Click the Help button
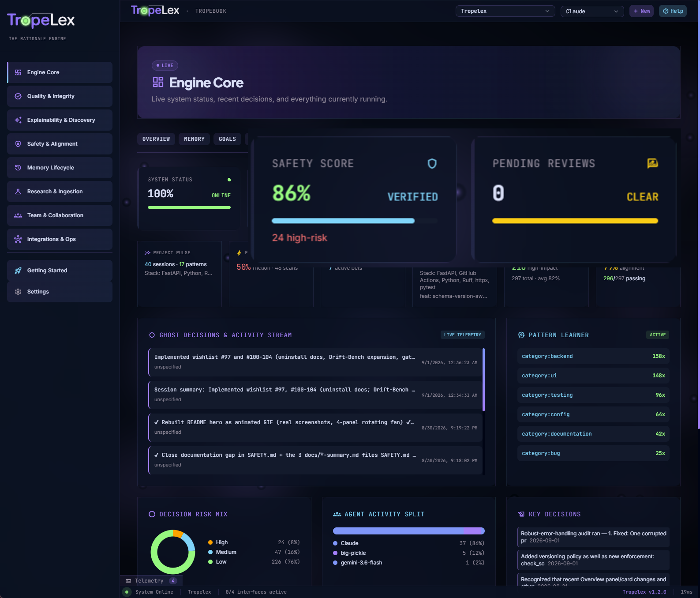The image size is (700, 598). click(x=673, y=11)
